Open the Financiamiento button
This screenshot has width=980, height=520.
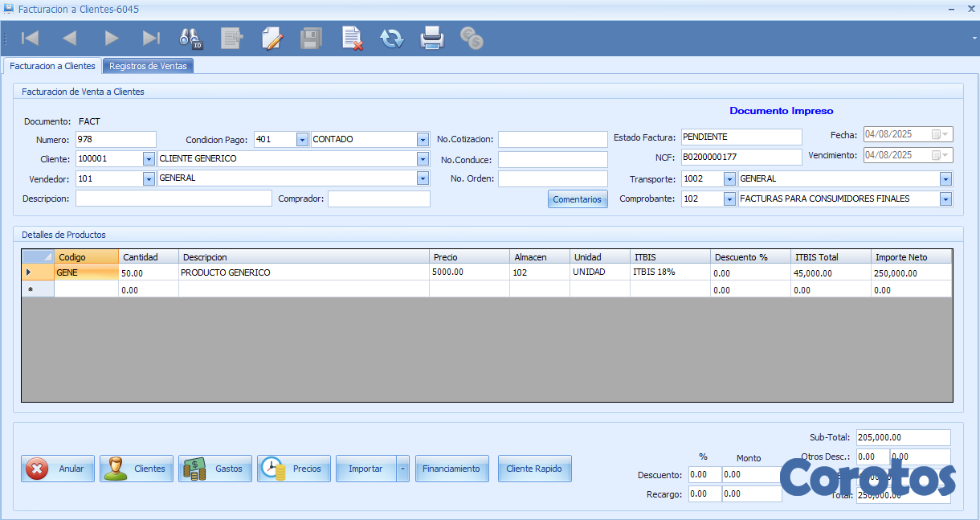[451, 469]
